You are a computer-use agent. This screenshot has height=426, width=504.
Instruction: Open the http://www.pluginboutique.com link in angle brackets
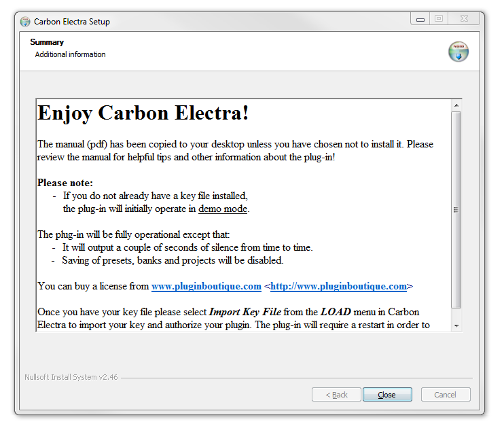tap(338, 286)
